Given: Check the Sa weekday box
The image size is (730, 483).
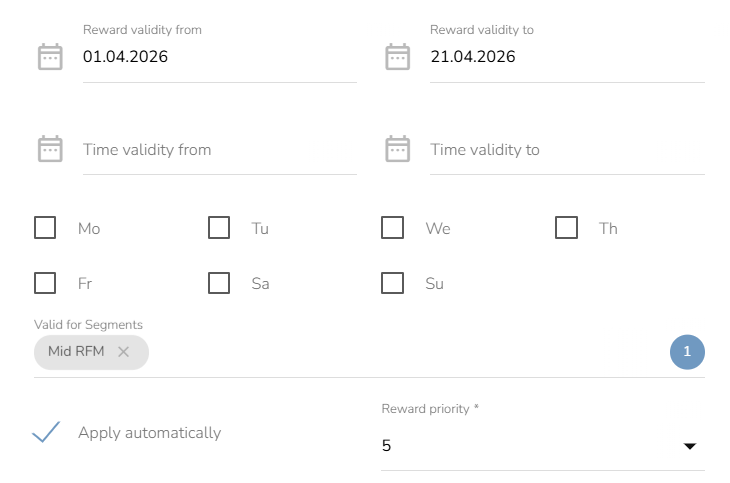Looking at the screenshot, I should tap(219, 283).
